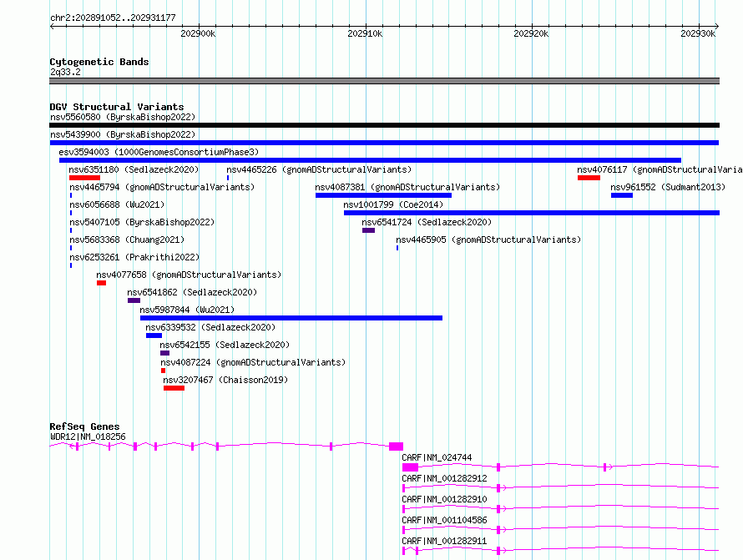
Task: Click the DGV Structural Variants track title
Action: (x=117, y=107)
